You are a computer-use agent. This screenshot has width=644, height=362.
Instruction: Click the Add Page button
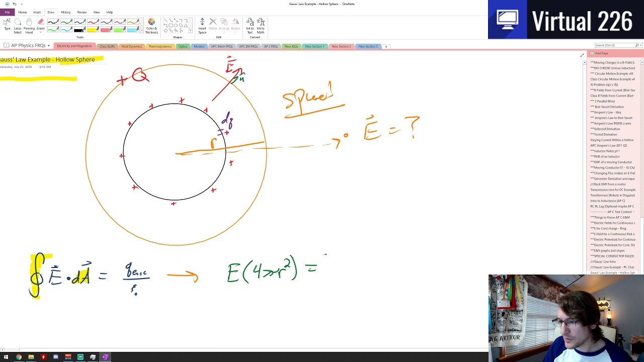(599, 53)
